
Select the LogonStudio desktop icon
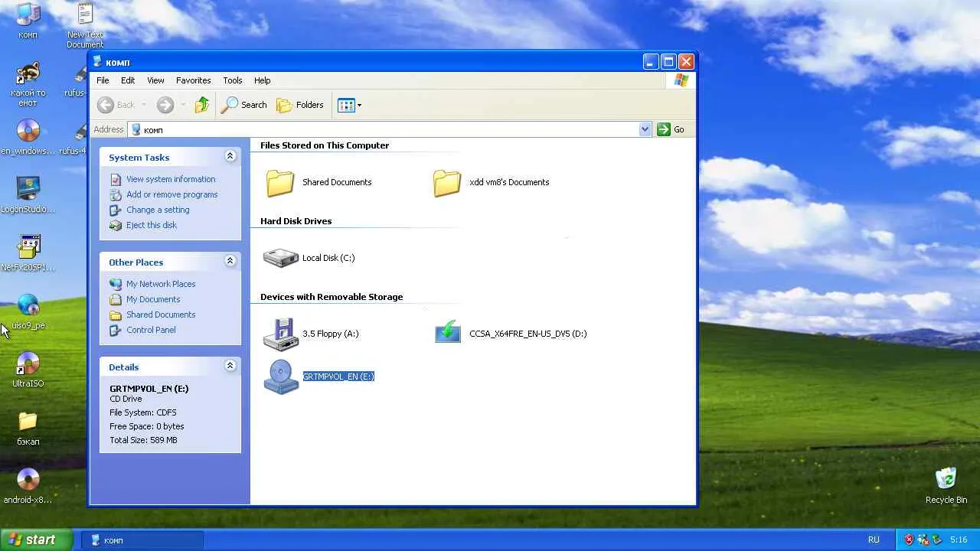tap(28, 196)
